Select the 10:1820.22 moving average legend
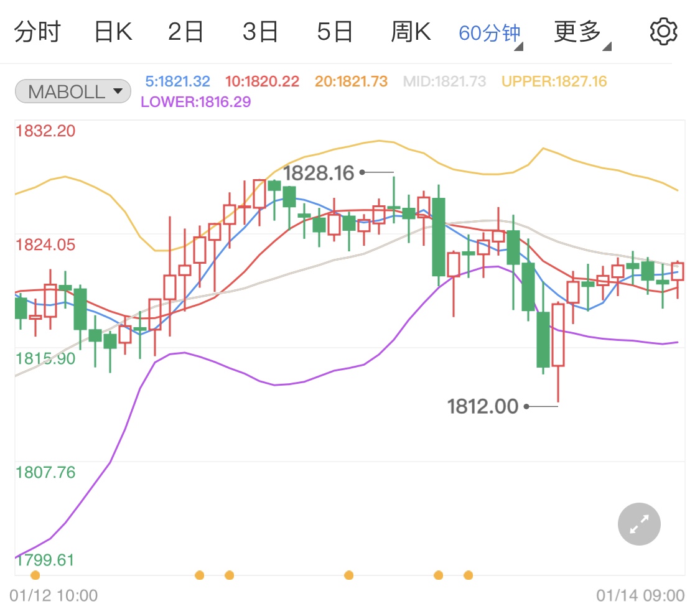 (x=262, y=81)
